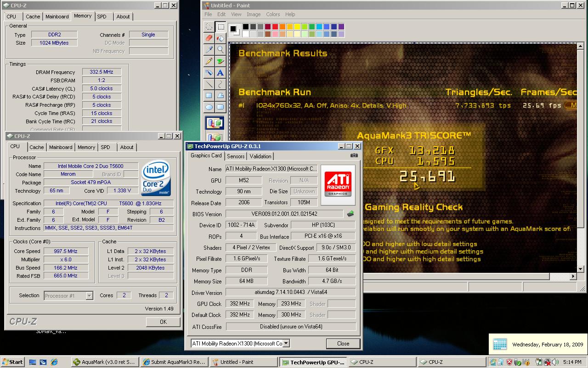Screen dimensions: 588x368
Task: Open the graphics card selector dropdown in GPU-Z
Action: point(286,343)
